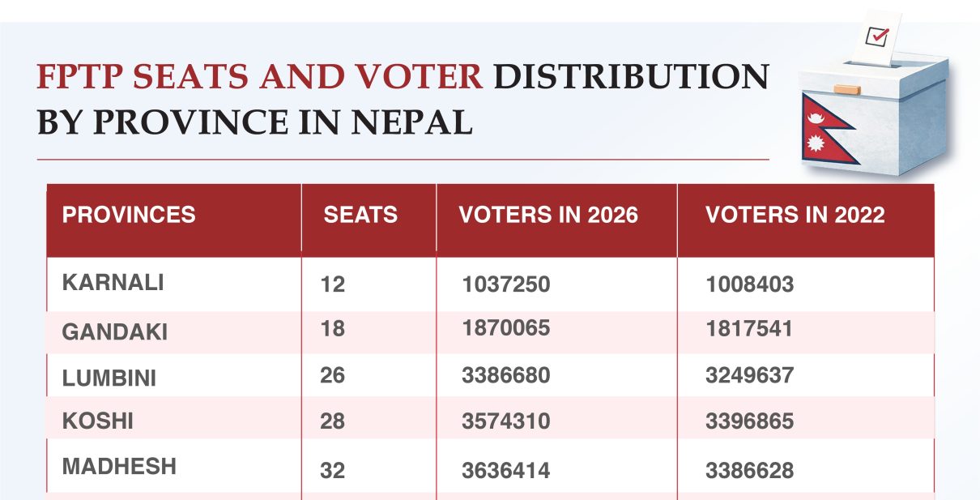Click the checkmark on the ballot paper
Viewport: 980px width, 500px height.
[x=878, y=35]
